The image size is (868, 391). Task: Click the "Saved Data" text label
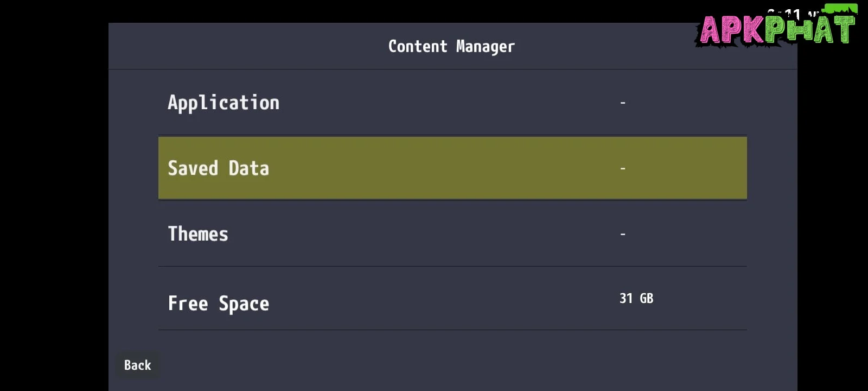pos(218,168)
